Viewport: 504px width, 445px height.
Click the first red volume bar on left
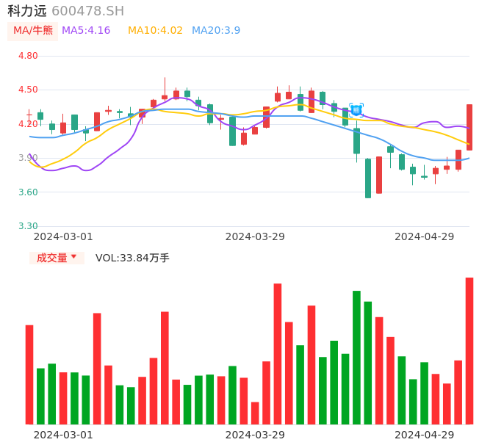click(x=29, y=375)
